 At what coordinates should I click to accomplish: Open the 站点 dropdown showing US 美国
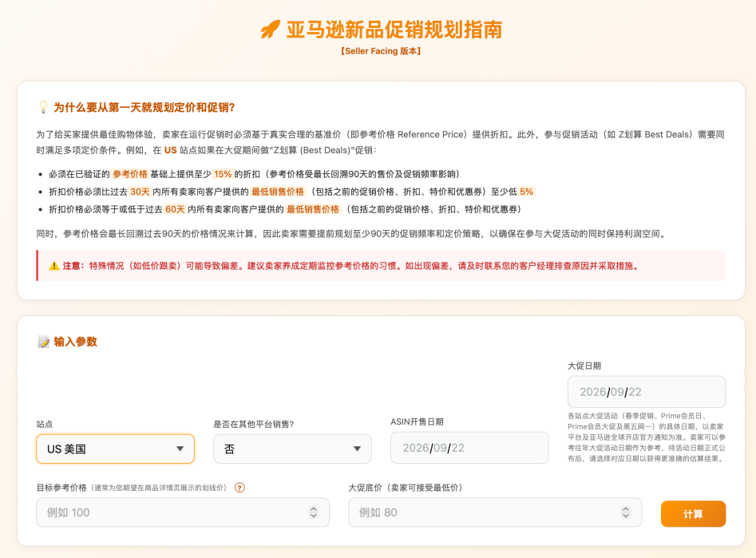click(x=115, y=449)
